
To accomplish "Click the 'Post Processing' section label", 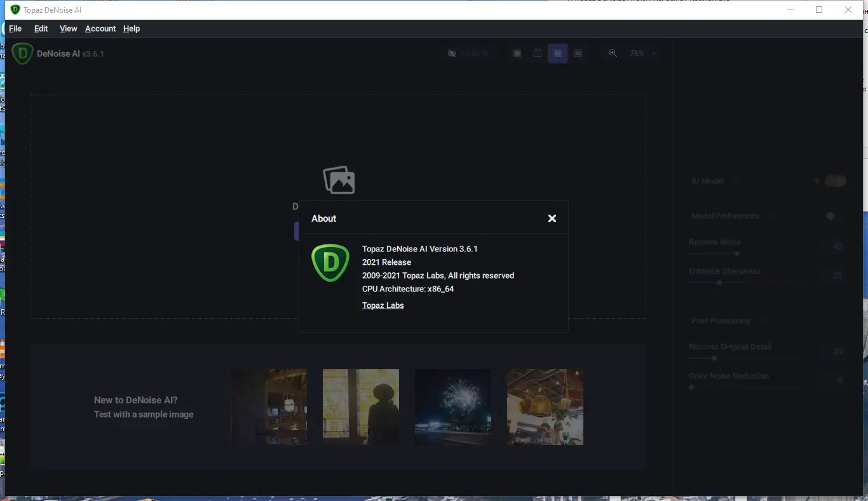I will (721, 321).
